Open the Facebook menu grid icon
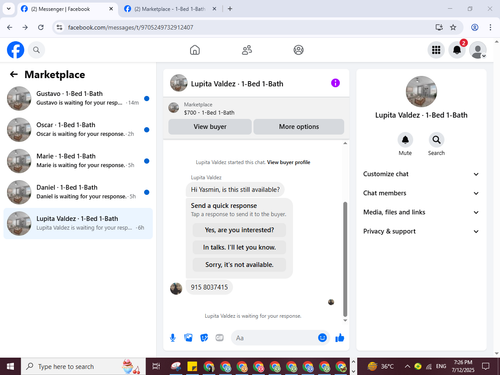The width and height of the screenshot is (500, 375). [436, 50]
